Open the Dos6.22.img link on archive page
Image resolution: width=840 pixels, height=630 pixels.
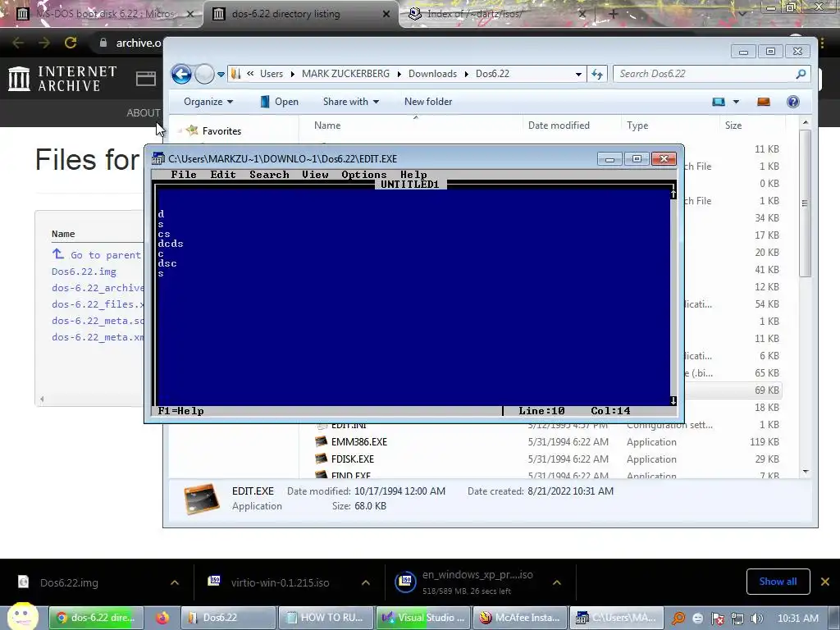(x=84, y=272)
